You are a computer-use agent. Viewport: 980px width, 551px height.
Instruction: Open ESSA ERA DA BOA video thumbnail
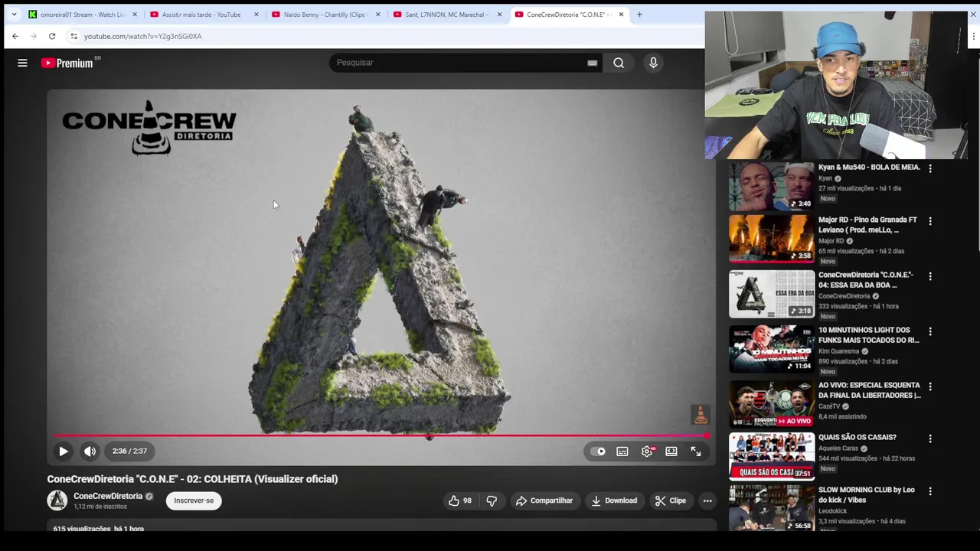(x=772, y=294)
